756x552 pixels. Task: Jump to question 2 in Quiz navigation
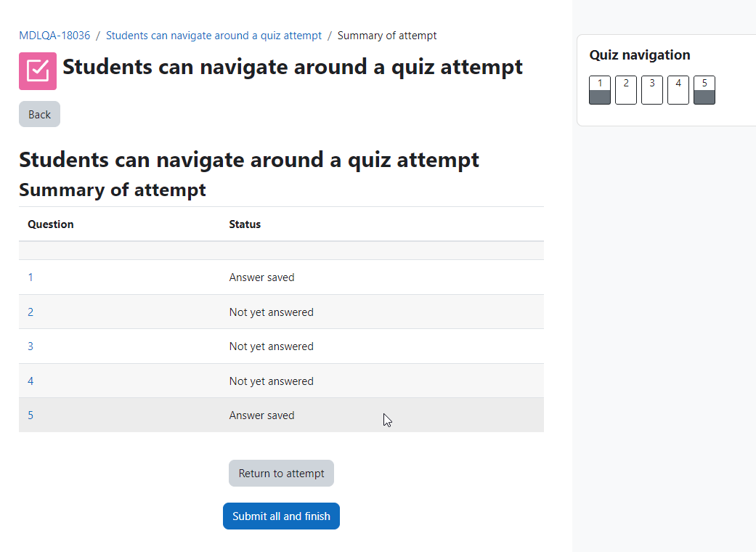click(626, 89)
